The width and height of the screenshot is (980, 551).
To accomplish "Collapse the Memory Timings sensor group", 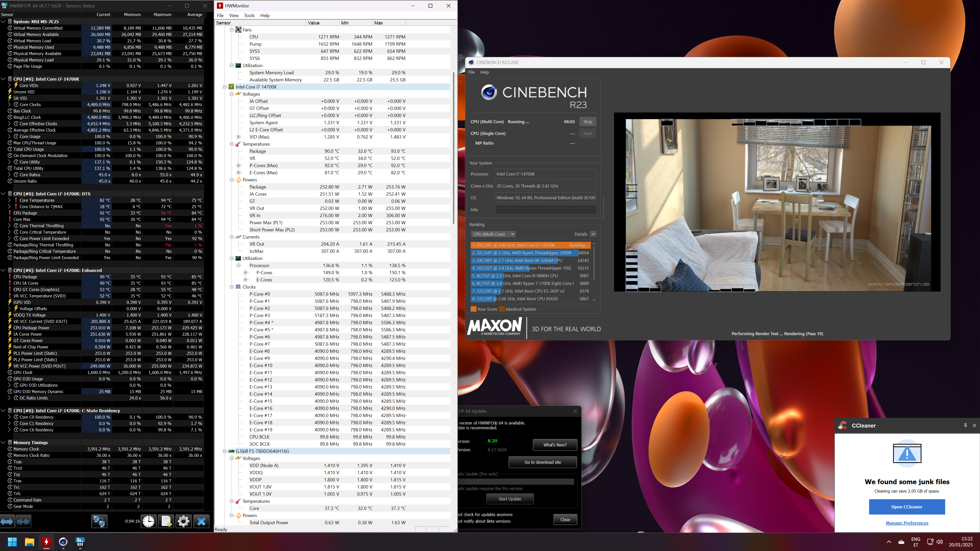I will [3, 443].
